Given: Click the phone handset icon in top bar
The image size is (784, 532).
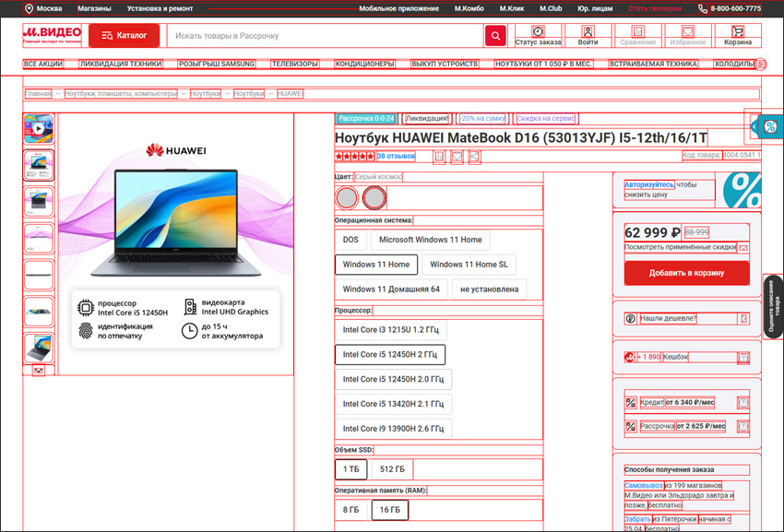Looking at the screenshot, I should [x=703, y=8].
